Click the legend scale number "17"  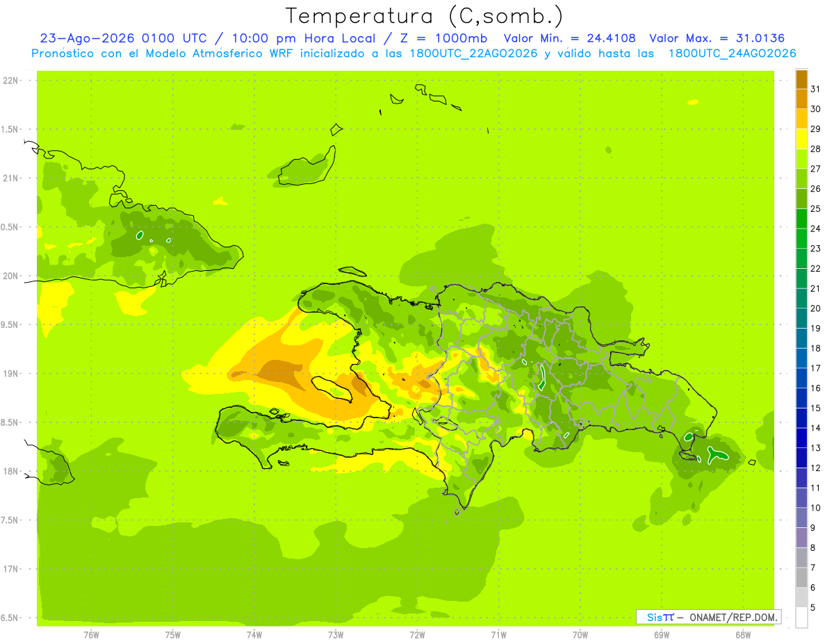(816, 368)
